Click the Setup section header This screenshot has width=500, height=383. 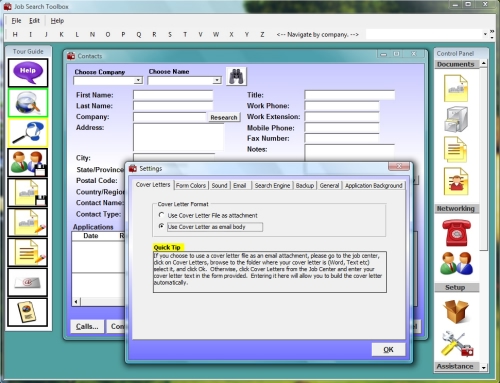(456, 287)
